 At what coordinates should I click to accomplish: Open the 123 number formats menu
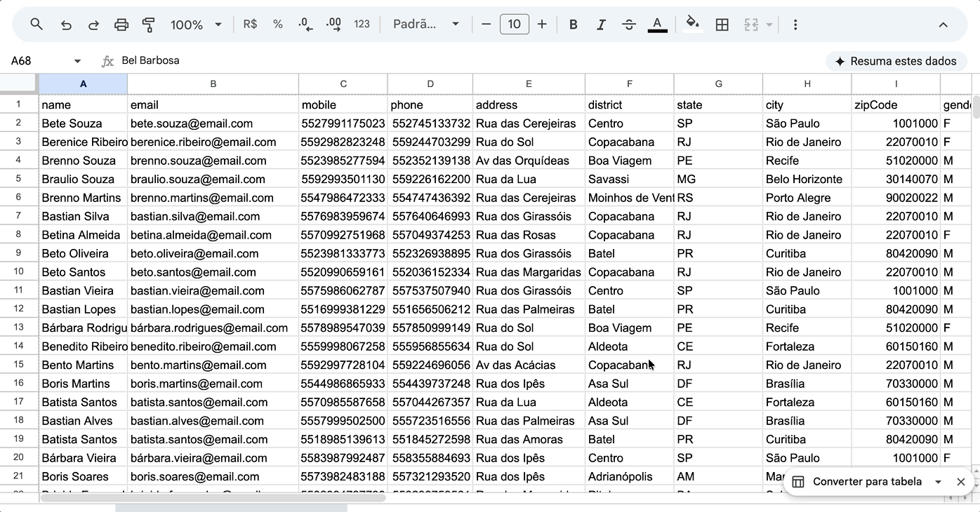point(362,25)
